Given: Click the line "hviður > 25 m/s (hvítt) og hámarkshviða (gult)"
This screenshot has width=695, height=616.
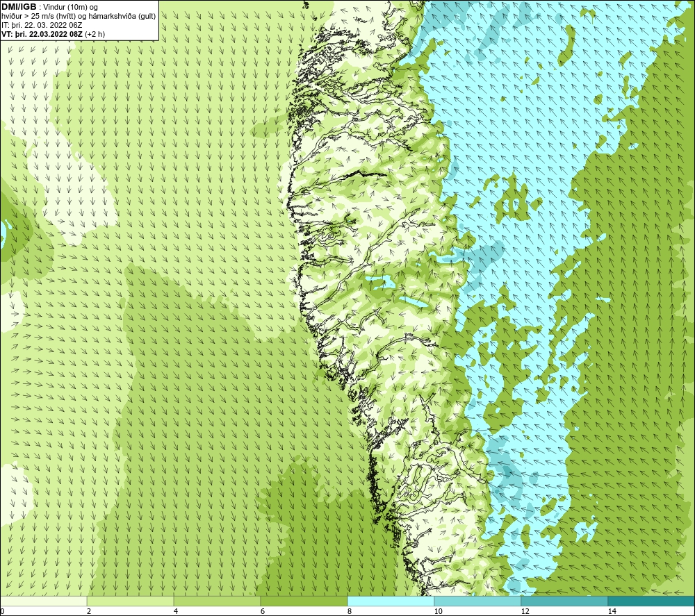Looking at the screenshot, I should point(79,17).
